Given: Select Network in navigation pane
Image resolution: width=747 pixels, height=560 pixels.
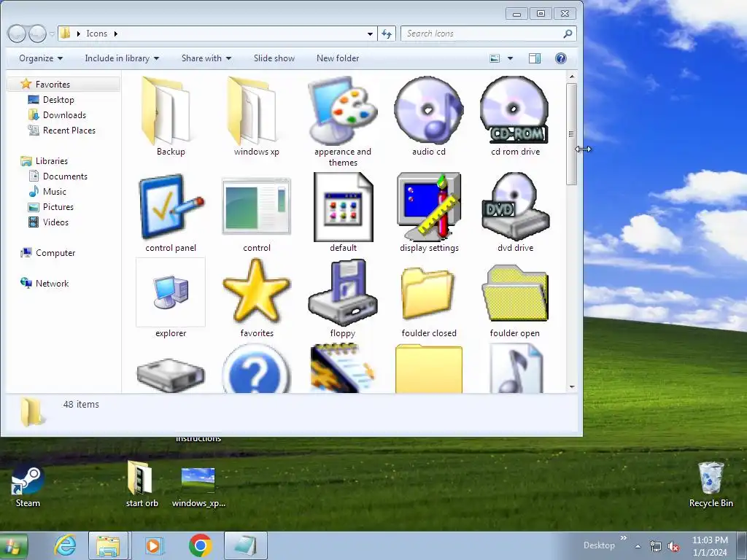Looking at the screenshot, I should click(52, 284).
